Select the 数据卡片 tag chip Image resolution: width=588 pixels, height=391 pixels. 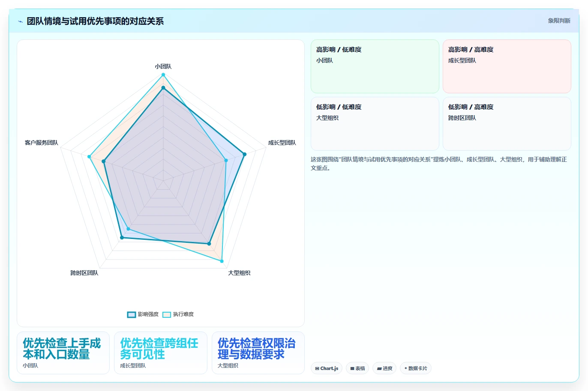(x=416, y=368)
